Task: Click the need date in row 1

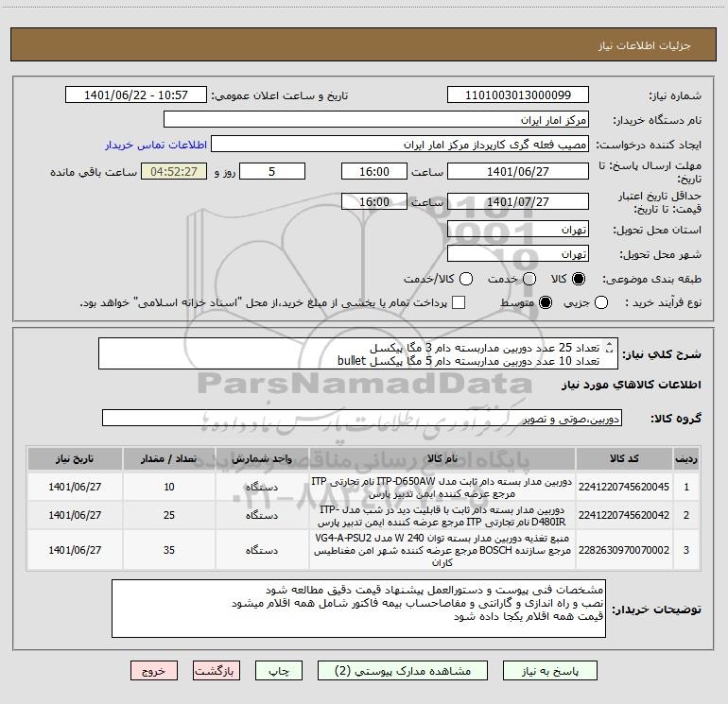Action: [x=75, y=487]
